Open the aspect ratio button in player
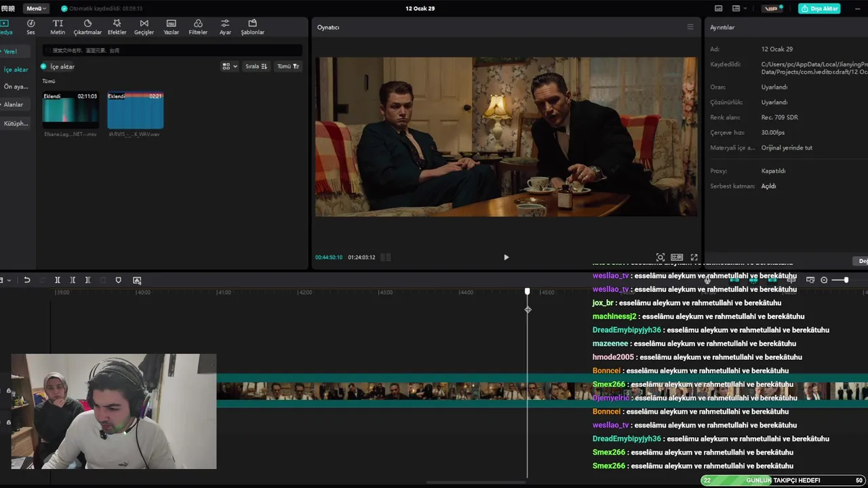Image resolution: width=868 pixels, height=488 pixels. pyautogui.click(x=677, y=258)
